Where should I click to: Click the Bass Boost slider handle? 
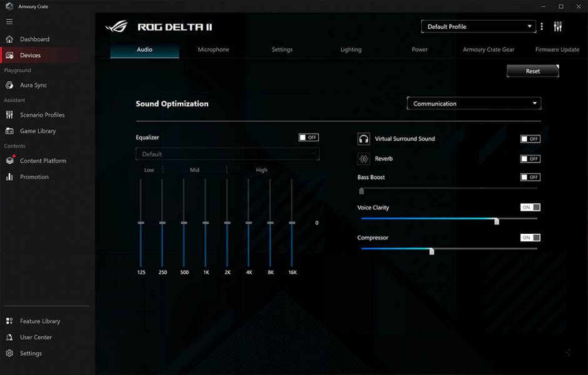(362, 191)
